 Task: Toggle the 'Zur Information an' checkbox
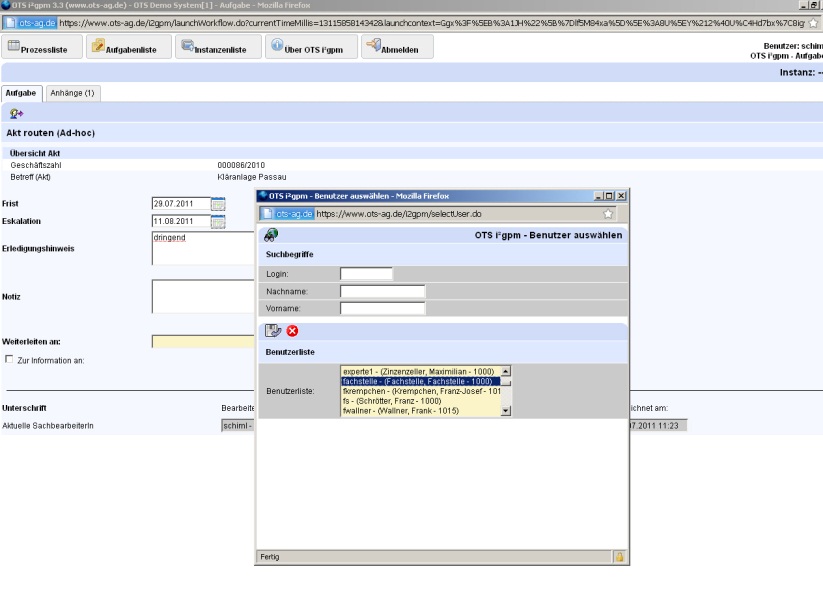coord(10,360)
